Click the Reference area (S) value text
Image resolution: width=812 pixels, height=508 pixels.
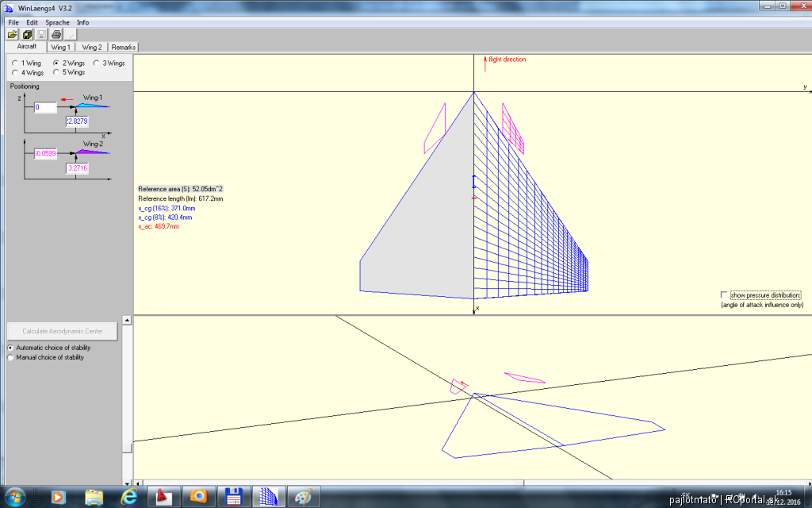tap(180, 189)
